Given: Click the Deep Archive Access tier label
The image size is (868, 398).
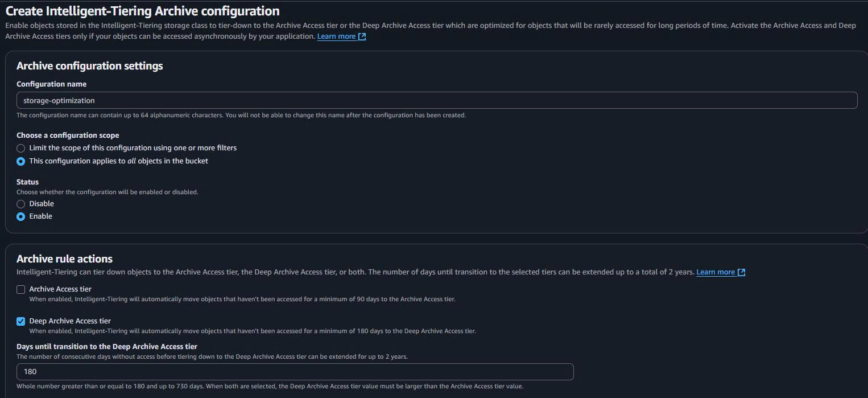Looking at the screenshot, I should (69, 321).
